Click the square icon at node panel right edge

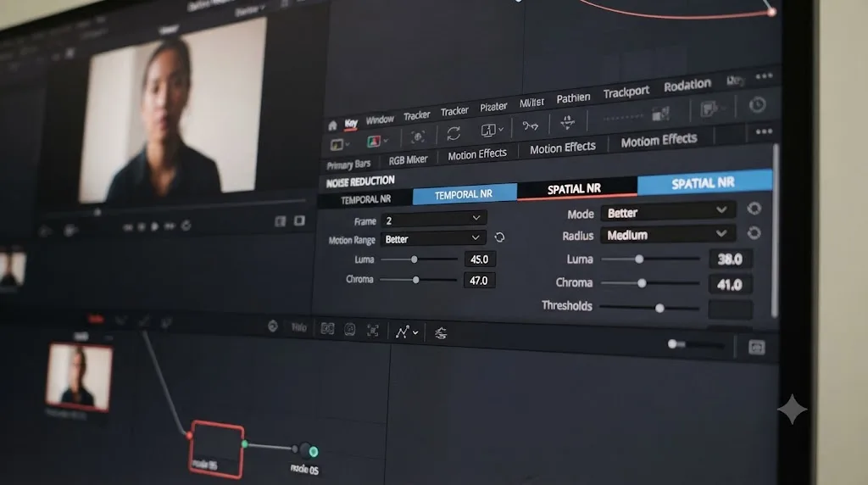(757, 347)
